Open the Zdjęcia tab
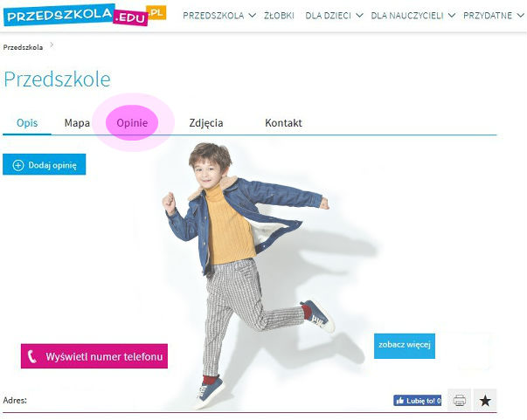Image resolution: width=527 pixels, height=420 pixels. [206, 123]
